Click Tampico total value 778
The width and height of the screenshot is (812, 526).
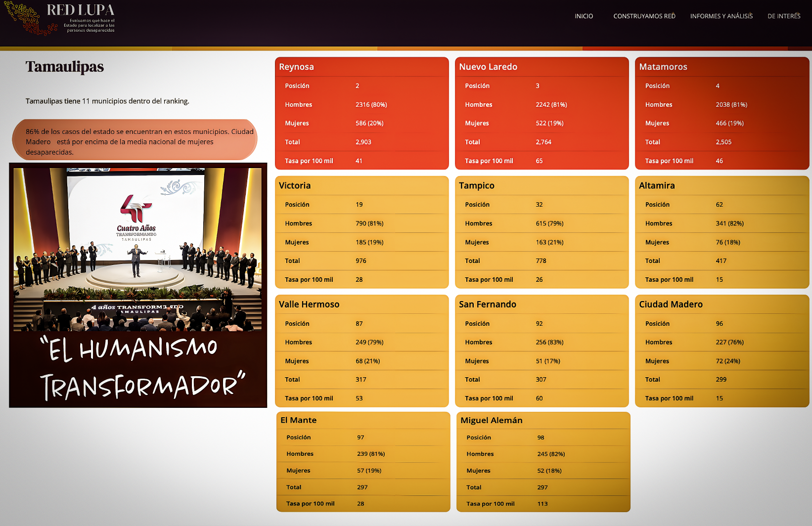541,261
